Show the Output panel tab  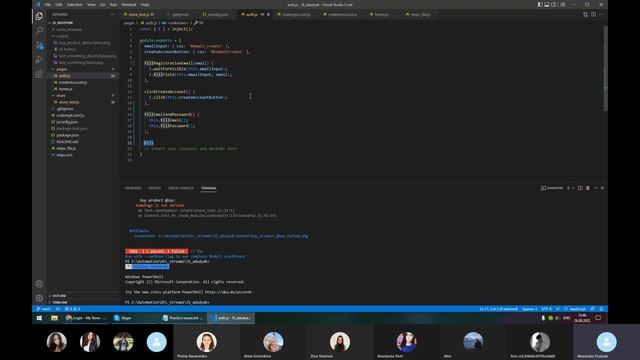(155, 188)
